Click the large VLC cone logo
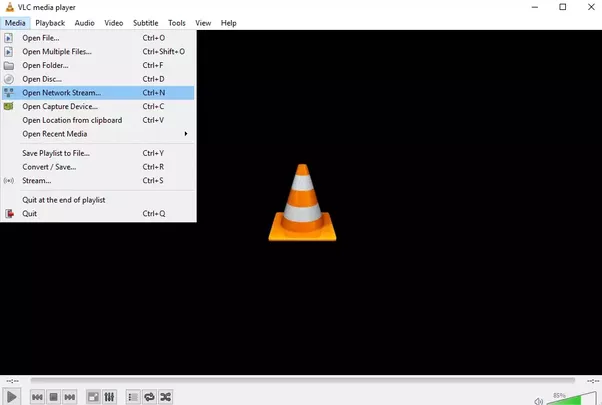Screen dimensions: 602x405 point(302,203)
